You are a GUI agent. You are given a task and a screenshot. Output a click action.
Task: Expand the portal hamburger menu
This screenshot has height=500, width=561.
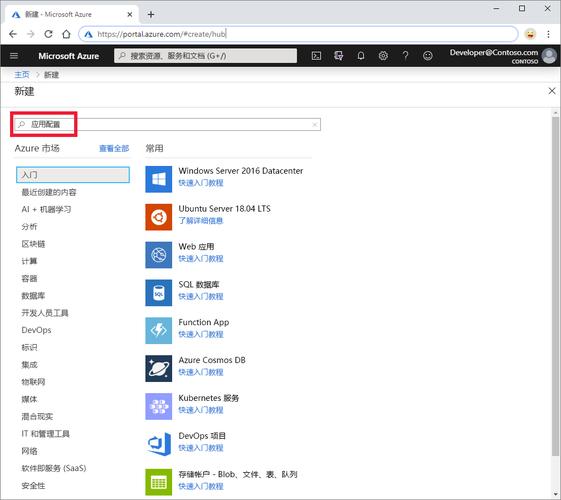coord(14,56)
